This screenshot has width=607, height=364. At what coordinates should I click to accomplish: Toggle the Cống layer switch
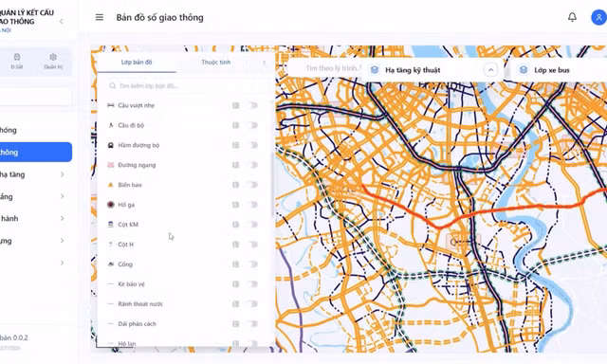tap(252, 264)
